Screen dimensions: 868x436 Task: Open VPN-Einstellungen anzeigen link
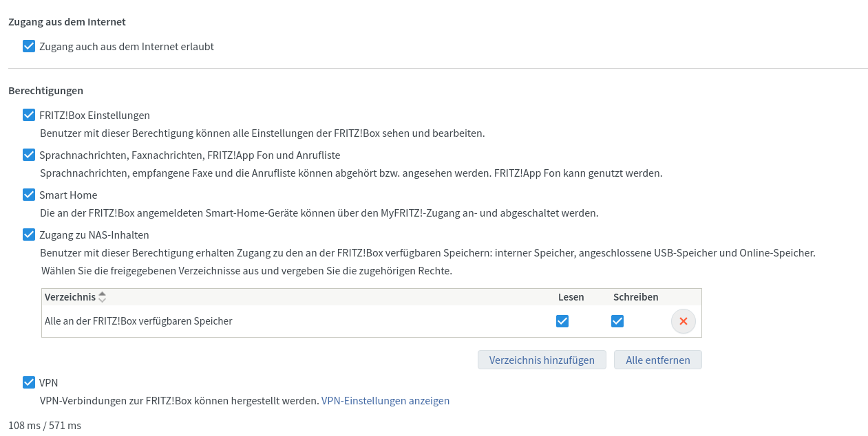[385, 400]
